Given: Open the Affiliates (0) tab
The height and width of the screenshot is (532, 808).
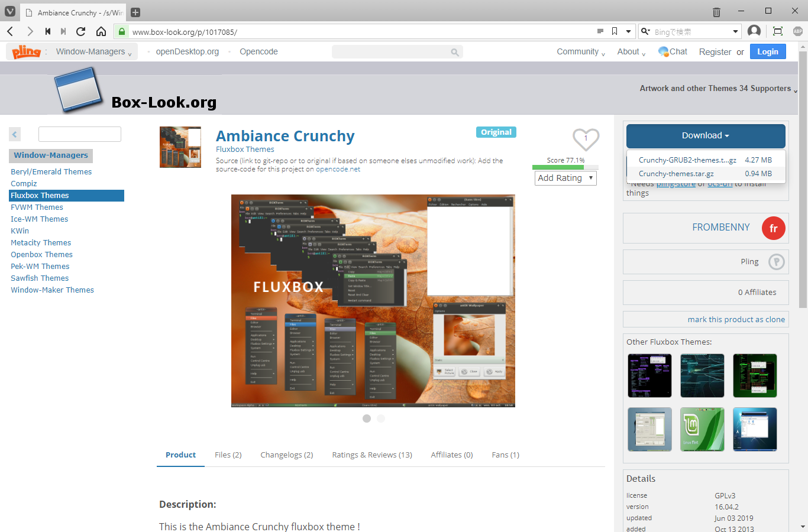Looking at the screenshot, I should (x=452, y=455).
